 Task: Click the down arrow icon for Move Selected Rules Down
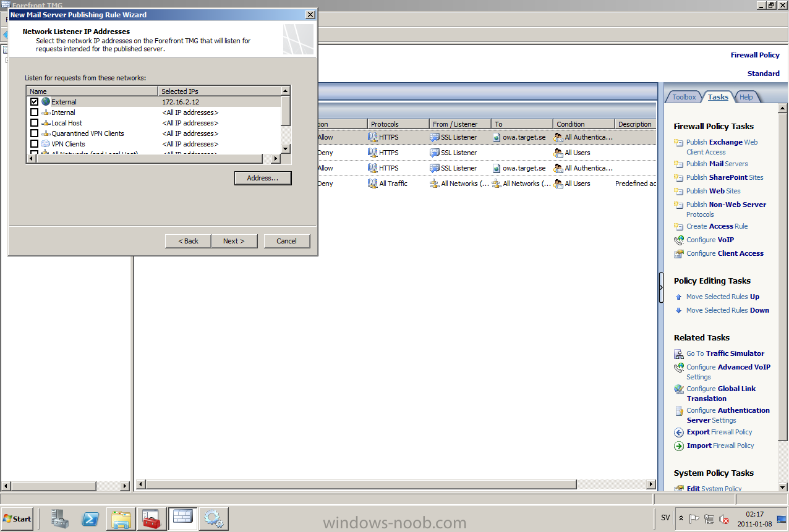tap(679, 311)
